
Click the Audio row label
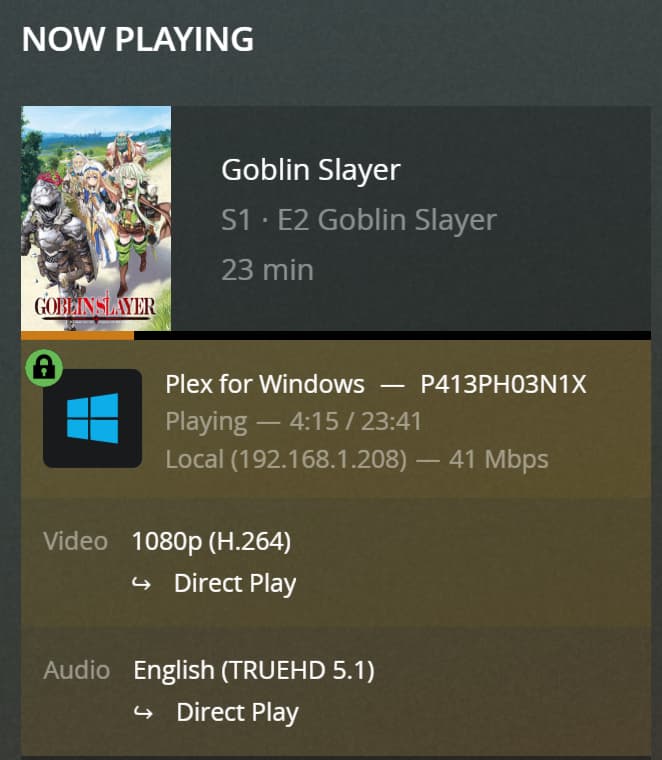(77, 670)
